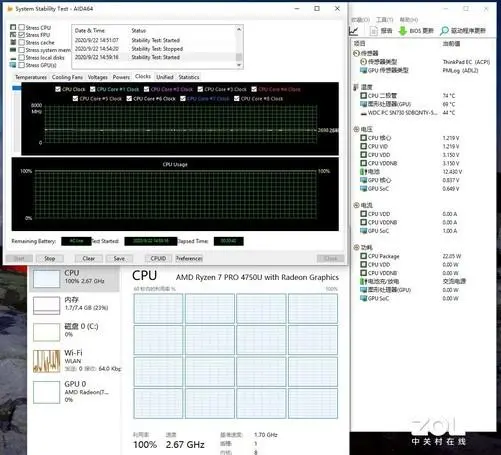Click the BIOS update green arrow icon
The height and width of the screenshot is (455, 501).
point(403,31)
